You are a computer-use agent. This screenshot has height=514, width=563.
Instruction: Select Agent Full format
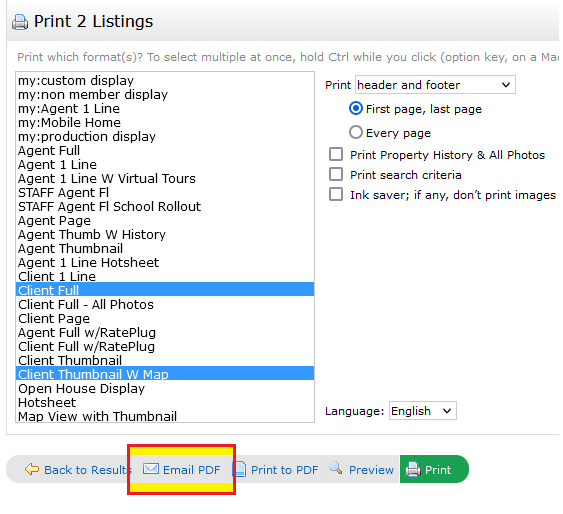coord(165,150)
